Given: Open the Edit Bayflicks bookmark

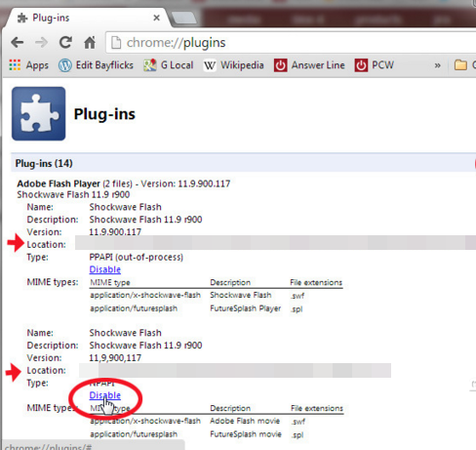Looking at the screenshot, I should click(x=96, y=65).
